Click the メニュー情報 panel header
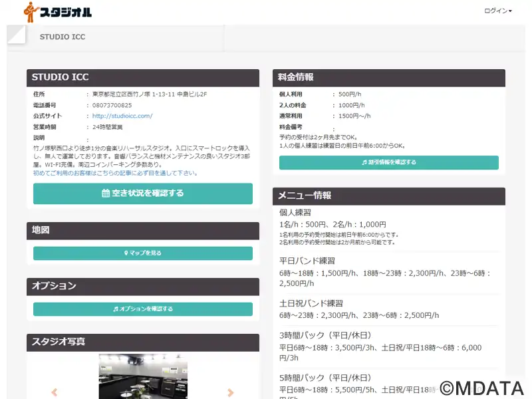Image resolution: width=532 pixels, height=399 pixels. pyautogui.click(x=389, y=196)
